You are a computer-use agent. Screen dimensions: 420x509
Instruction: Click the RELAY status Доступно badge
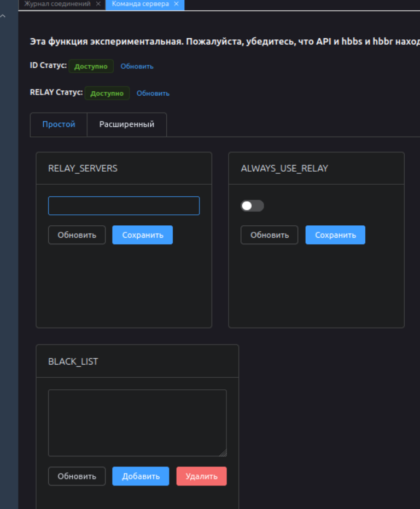click(x=107, y=93)
